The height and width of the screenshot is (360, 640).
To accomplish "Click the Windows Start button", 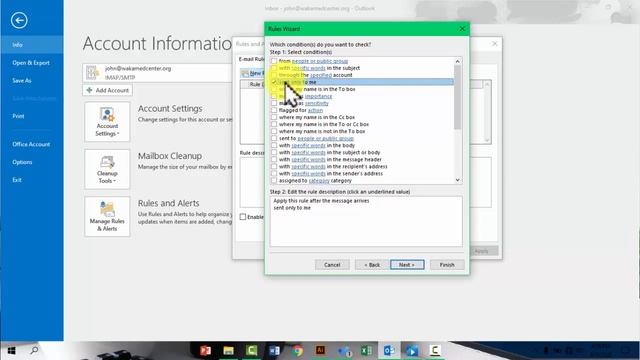I will click(x=11, y=351).
